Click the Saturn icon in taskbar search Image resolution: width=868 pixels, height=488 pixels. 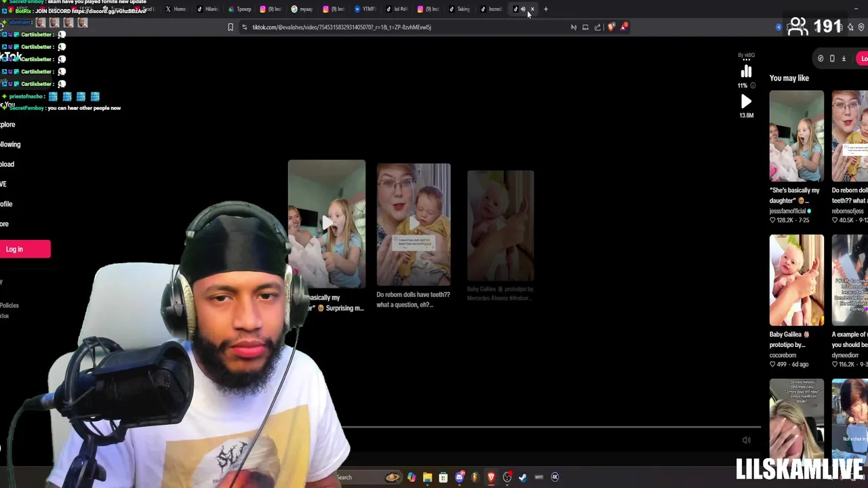click(x=392, y=477)
